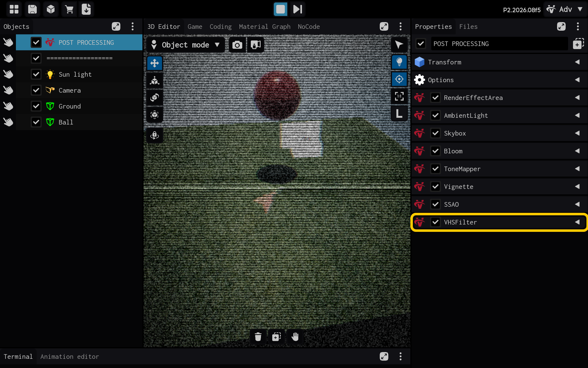Click the pointer selection arrow icon
This screenshot has height=368, width=588.
point(399,45)
